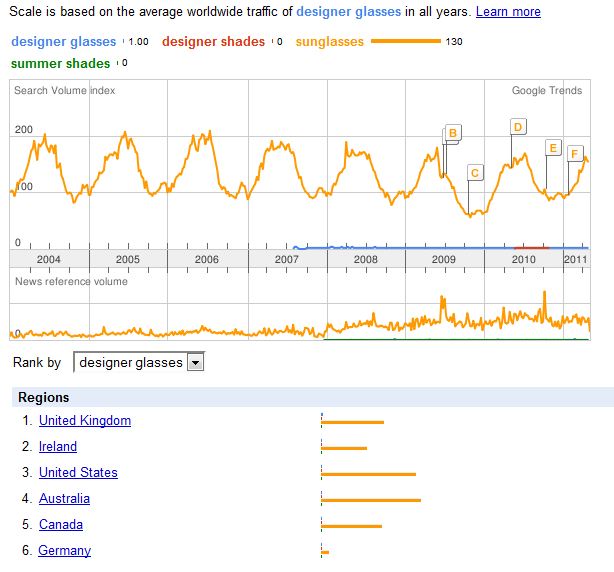Click the 2005 year label on timeline

click(128, 259)
